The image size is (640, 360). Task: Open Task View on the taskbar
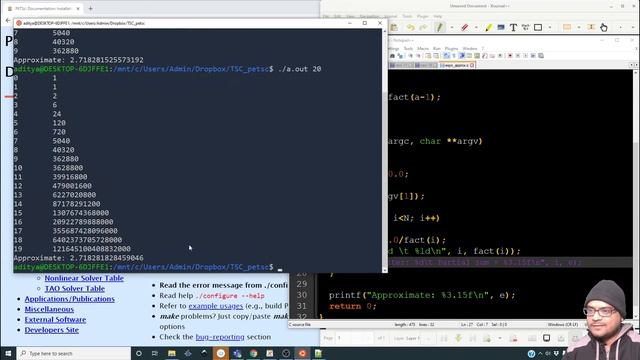155,353
